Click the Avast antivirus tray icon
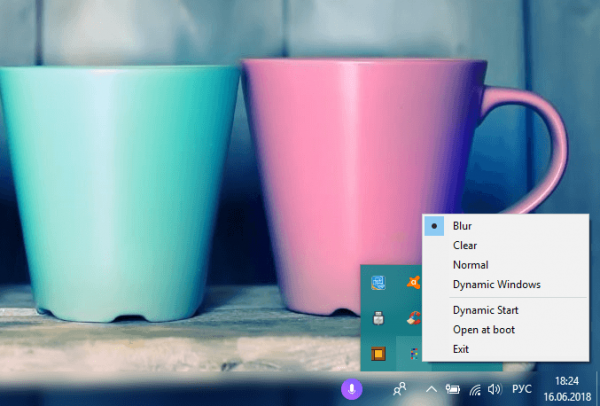The height and width of the screenshot is (406, 600). pos(414,283)
